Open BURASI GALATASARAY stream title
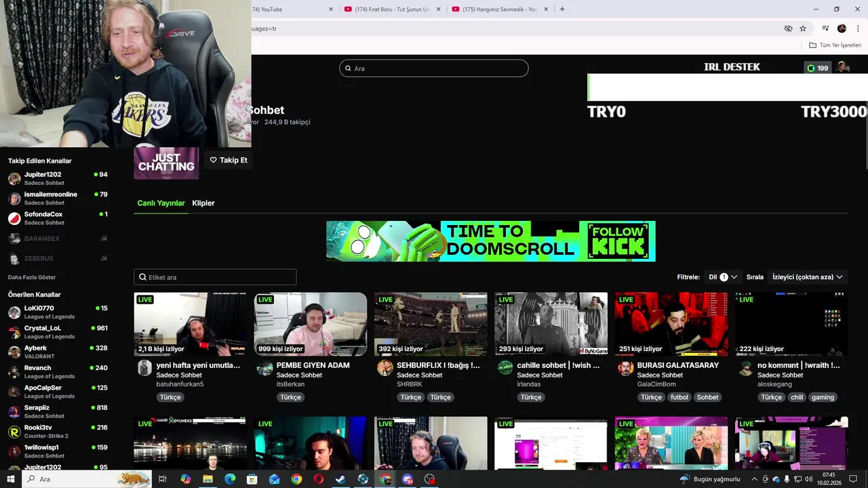Image resolution: width=868 pixels, height=488 pixels. 678,365
